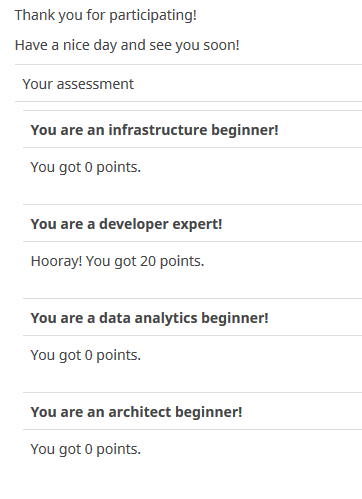This screenshot has height=499, width=362.
Task: Click infrastructure 'You got 0 points' text
Action: [86, 167]
